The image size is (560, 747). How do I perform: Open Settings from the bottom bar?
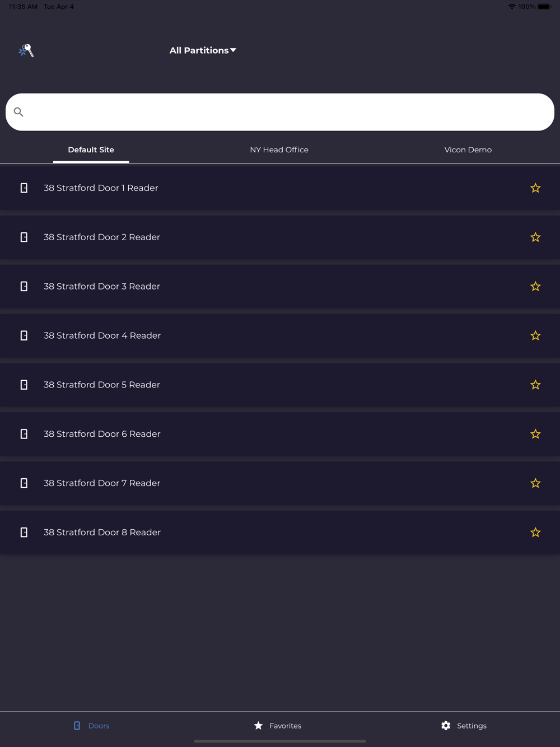click(464, 726)
